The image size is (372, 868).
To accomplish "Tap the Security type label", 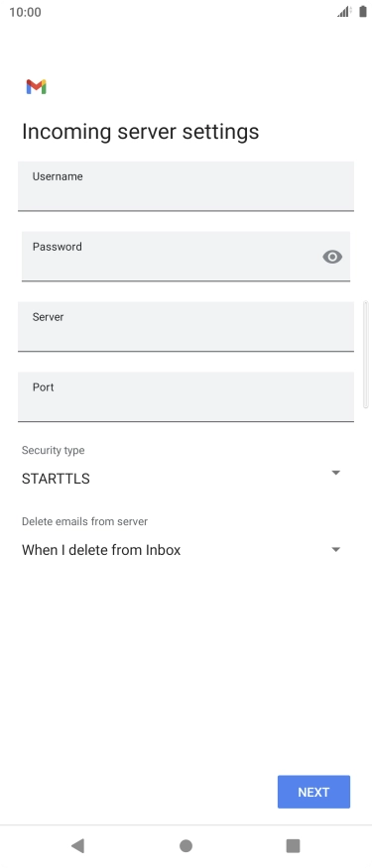I will (x=54, y=450).
